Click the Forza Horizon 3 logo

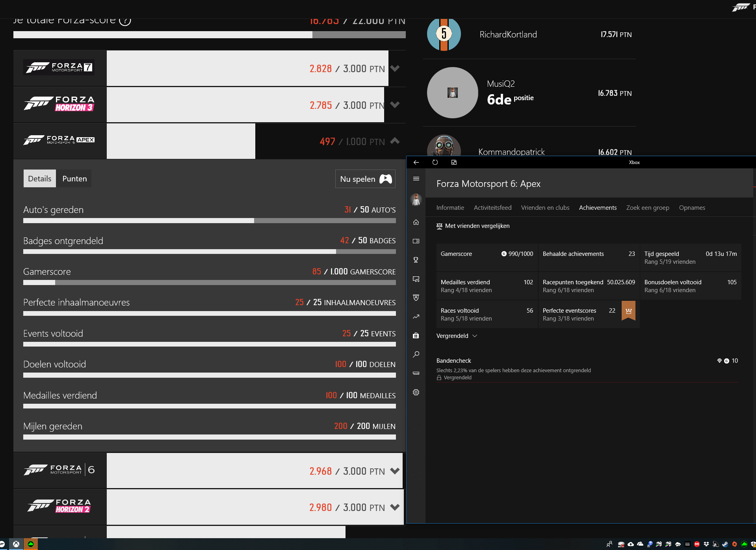(59, 104)
